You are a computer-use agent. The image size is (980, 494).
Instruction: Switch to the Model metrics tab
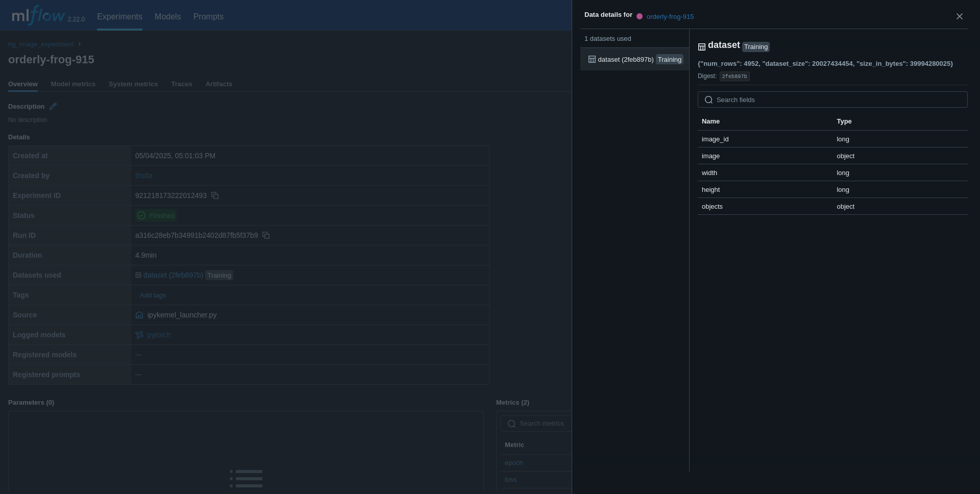tap(73, 84)
